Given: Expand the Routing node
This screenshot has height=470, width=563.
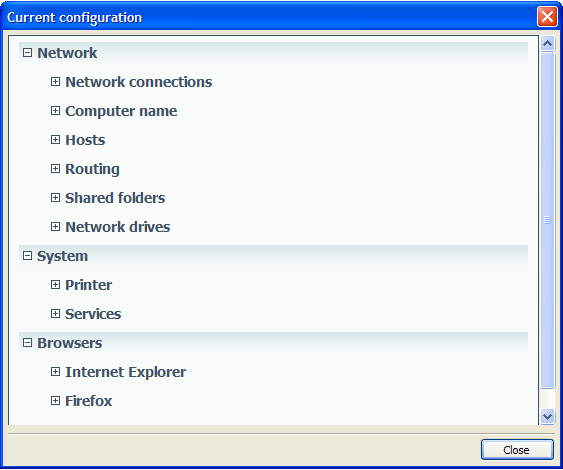Looking at the screenshot, I should click(55, 169).
